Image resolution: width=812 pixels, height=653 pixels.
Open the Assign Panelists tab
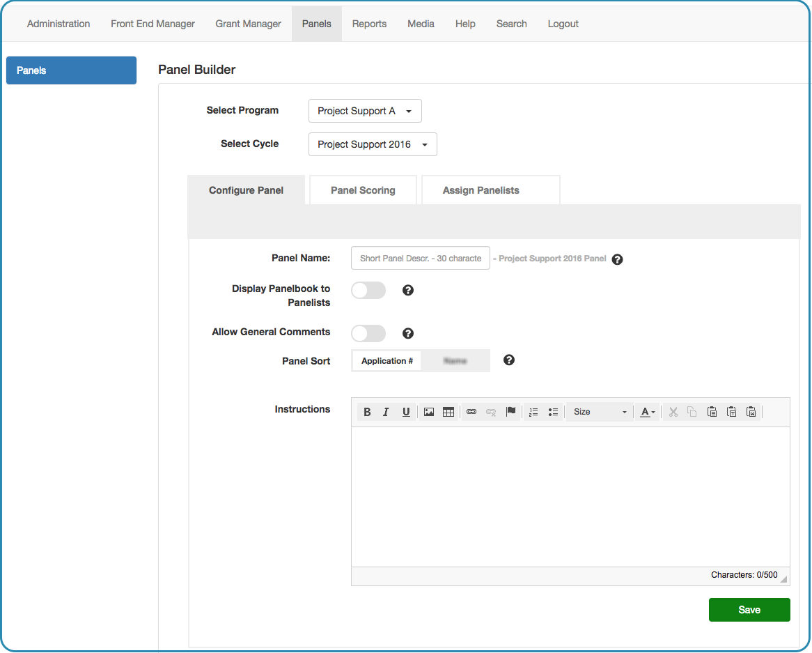click(481, 190)
